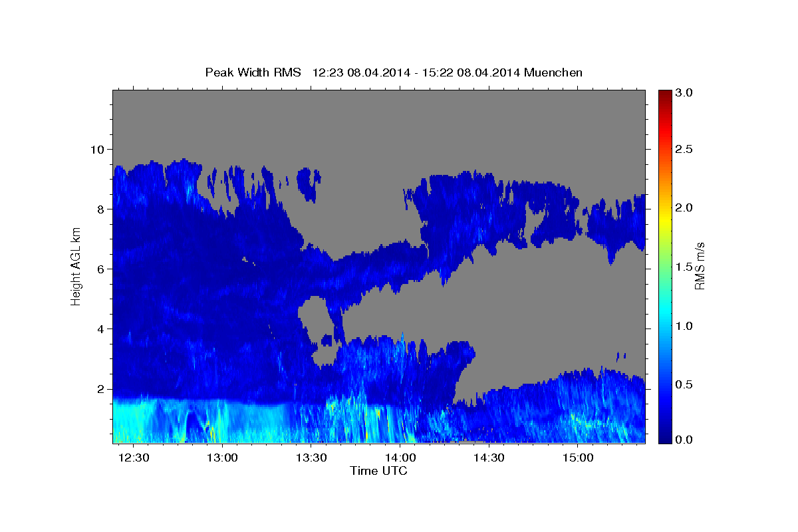Click the colorbar value 2.5
The height and width of the screenshot is (532, 798).
tap(684, 149)
